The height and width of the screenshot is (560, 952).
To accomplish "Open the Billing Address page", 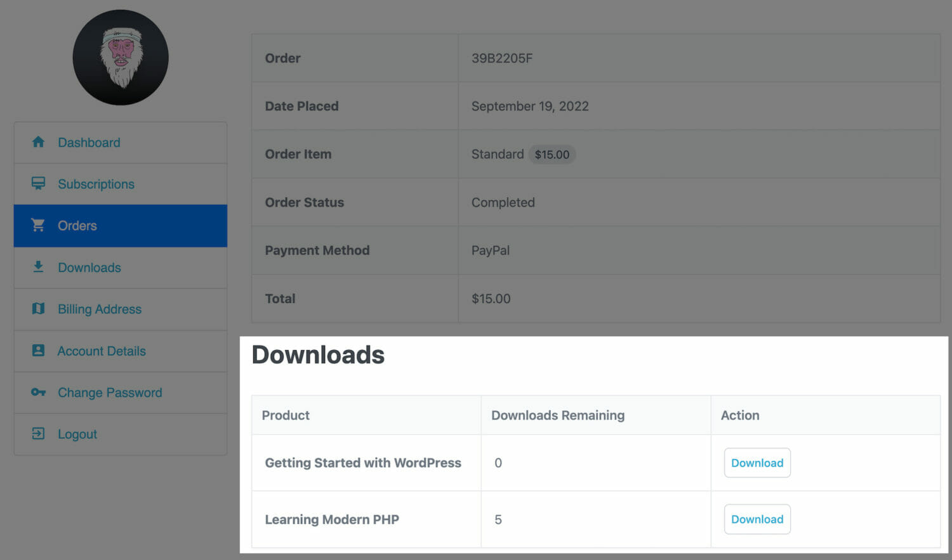I will coord(121,309).
